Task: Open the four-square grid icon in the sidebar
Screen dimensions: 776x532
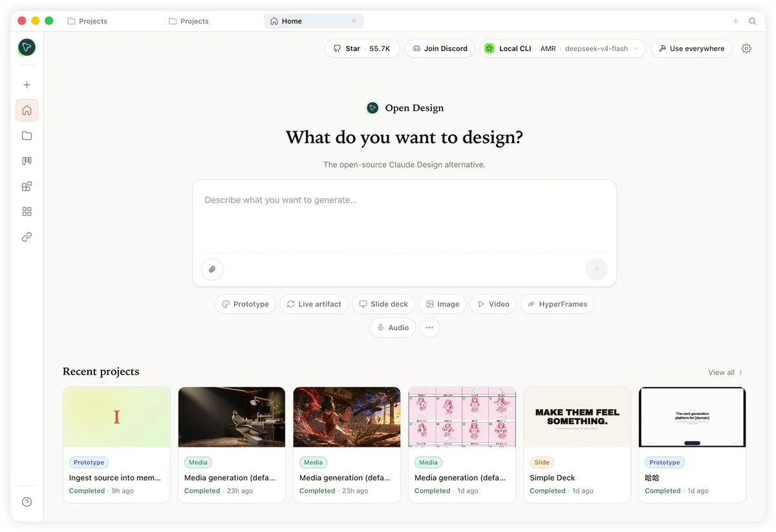Action: (27, 211)
